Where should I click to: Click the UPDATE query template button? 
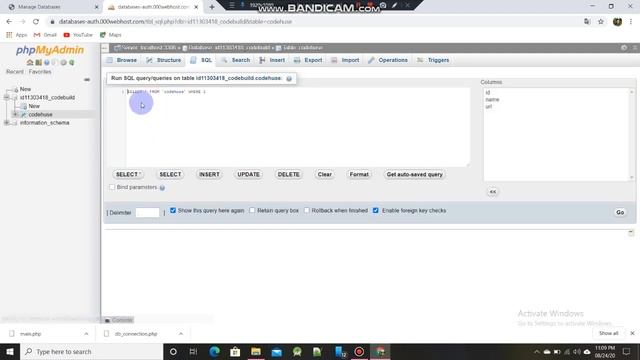pos(249,175)
